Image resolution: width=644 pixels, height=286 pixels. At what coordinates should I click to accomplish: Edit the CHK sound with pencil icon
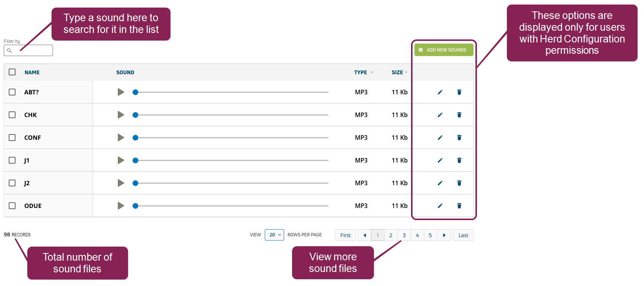440,115
